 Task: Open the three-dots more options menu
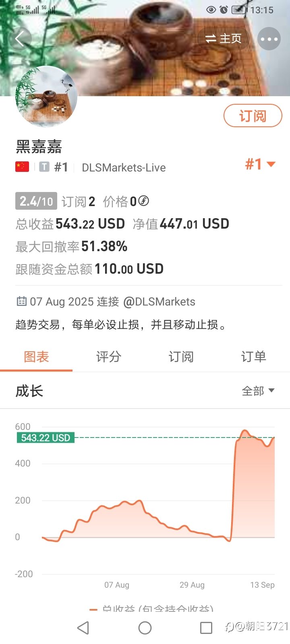click(x=269, y=39)
